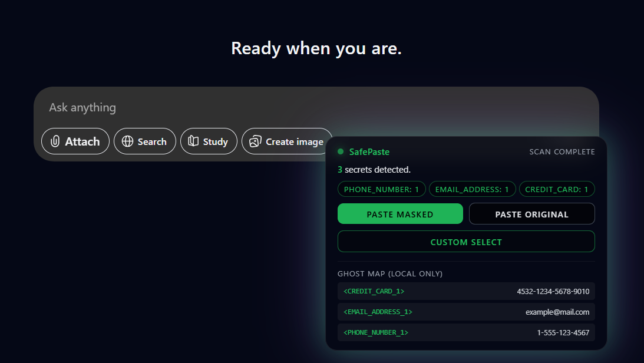Click the book Study icon
This screenshot has width=644, height=363.
(193, 141)
